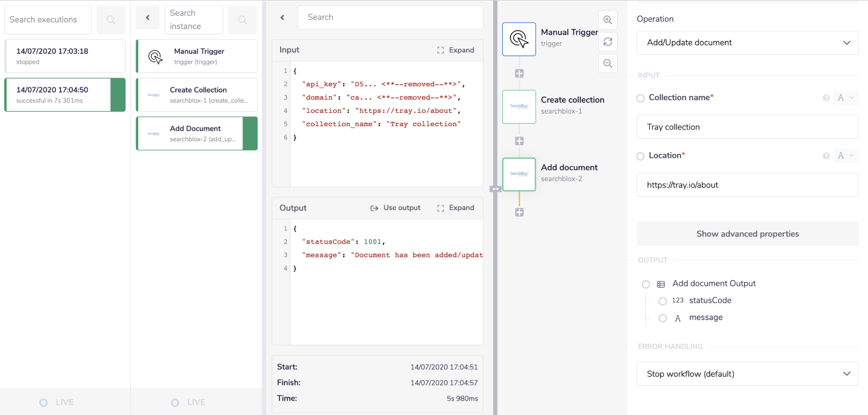This screenshot has width=868, height=415.
Task: Click the zoom out magnifier icon
Action: tap(608, 64)
